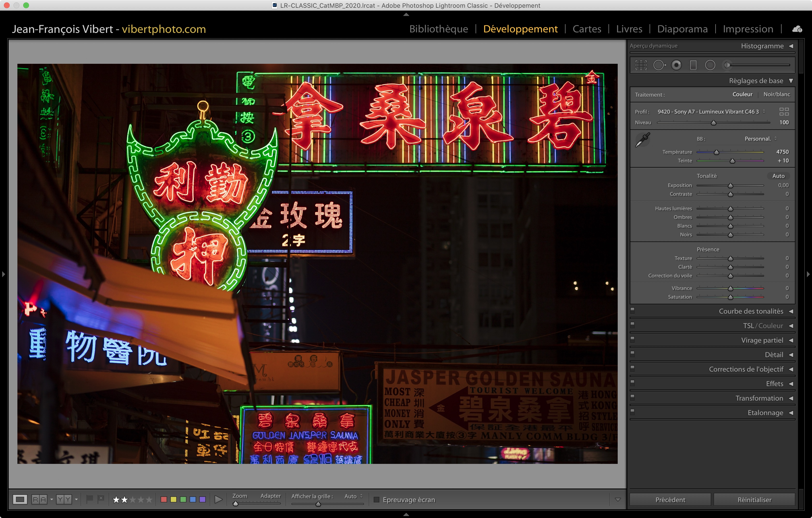Switch to the Bibliothèque module

(438, 29)
